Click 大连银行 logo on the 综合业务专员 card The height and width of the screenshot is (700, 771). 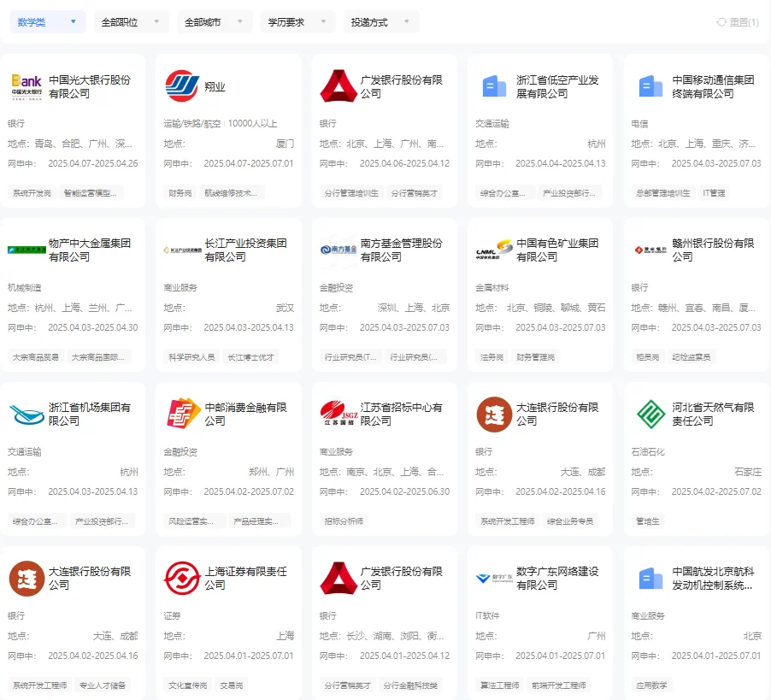[x=494, y=414]
